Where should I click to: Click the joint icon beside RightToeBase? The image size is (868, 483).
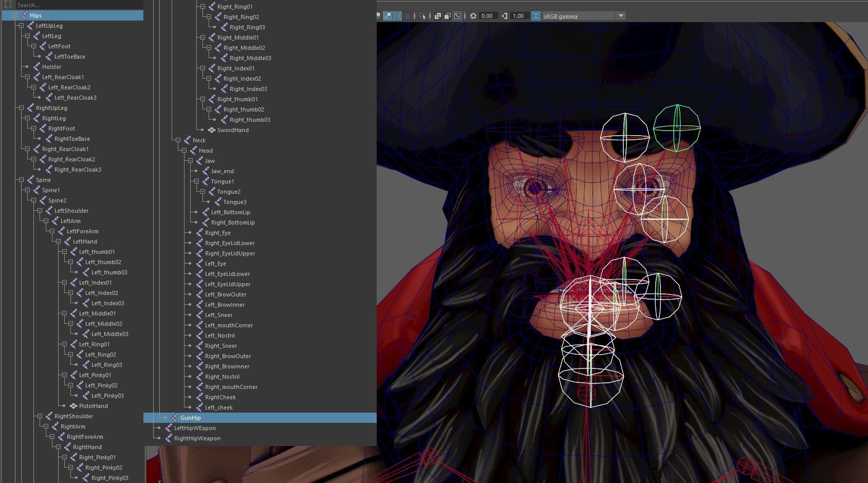click(49, 139)
